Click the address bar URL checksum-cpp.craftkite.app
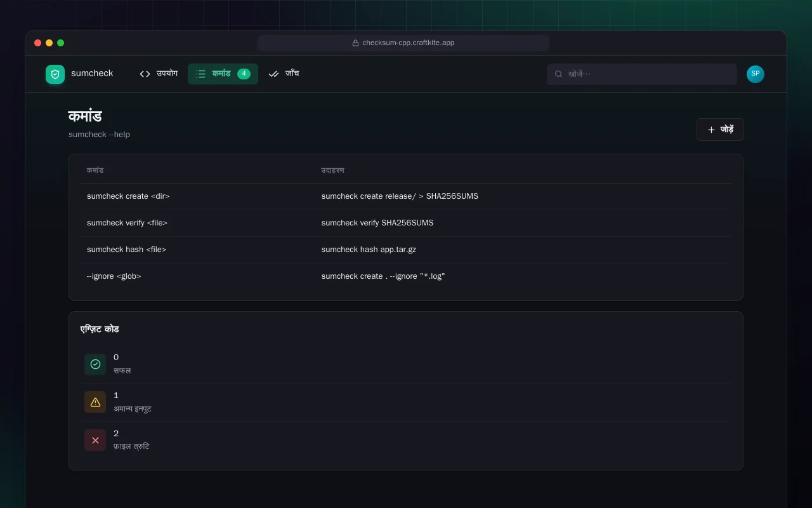 [408, 43]
